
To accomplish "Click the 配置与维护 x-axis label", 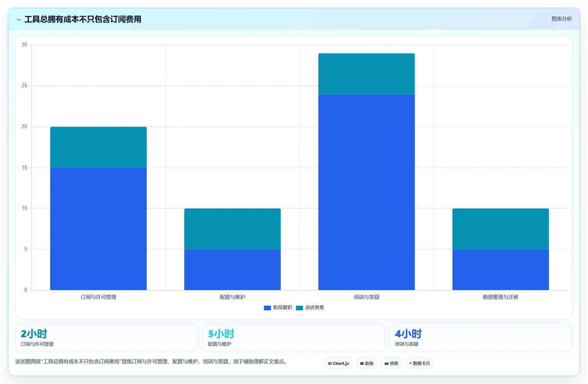I will tap(233, 297).
